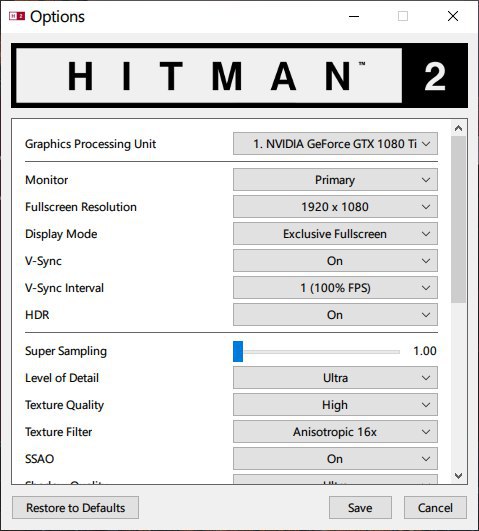Open the Level of Detail dropdown

[335, 378]
